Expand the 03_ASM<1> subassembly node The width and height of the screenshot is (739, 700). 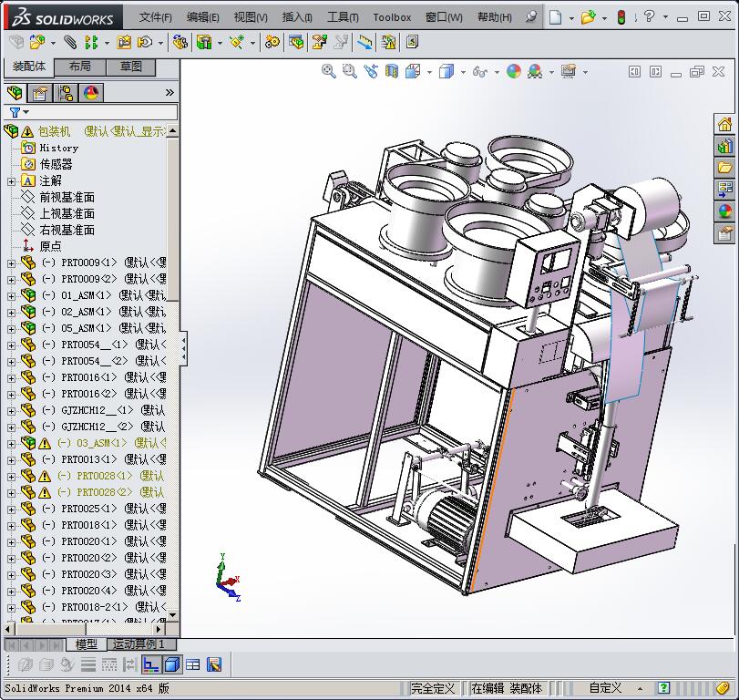(x=11, y=444)
